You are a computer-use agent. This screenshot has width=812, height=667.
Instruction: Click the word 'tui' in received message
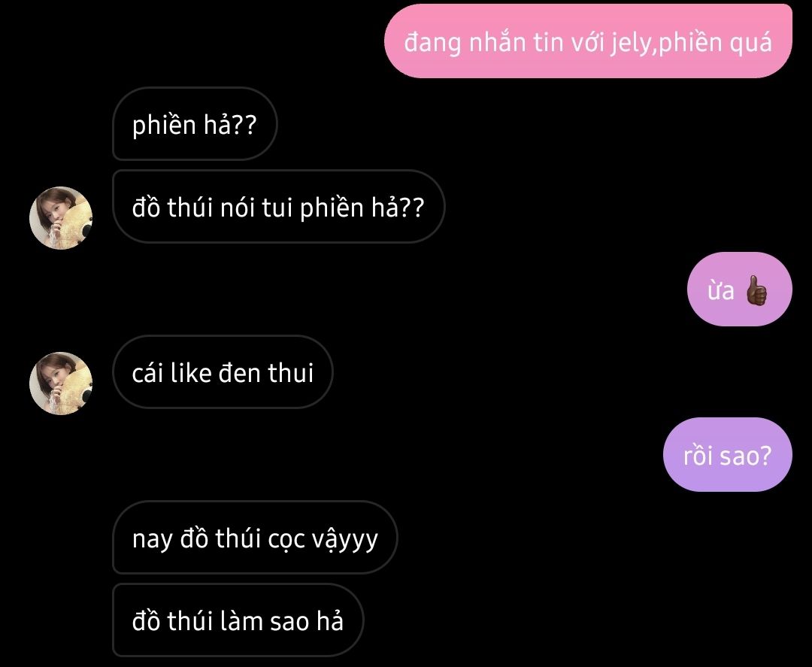[277, 208]
